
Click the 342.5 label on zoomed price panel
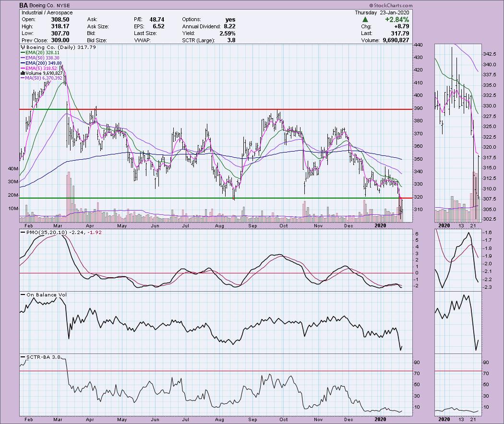pos(490,54)
